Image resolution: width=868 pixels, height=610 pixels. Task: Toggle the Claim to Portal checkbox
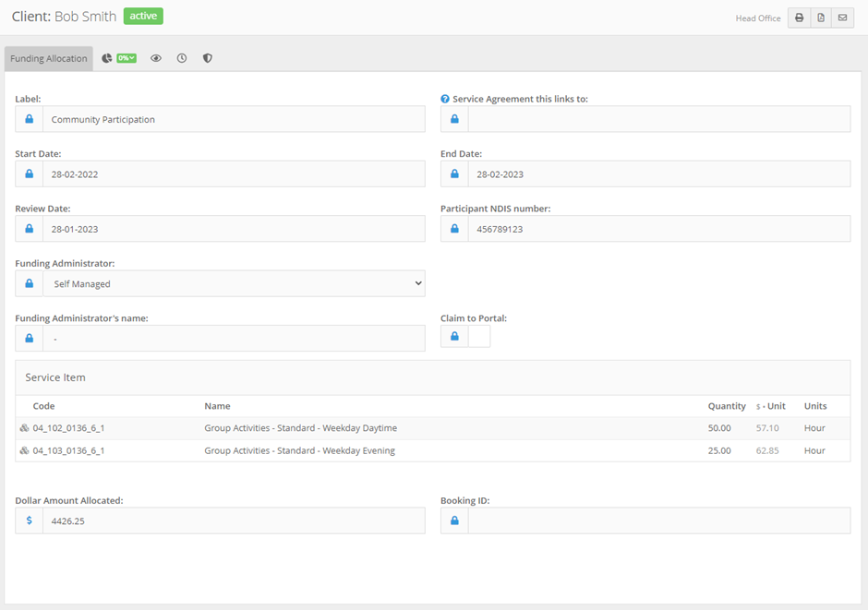479,336
